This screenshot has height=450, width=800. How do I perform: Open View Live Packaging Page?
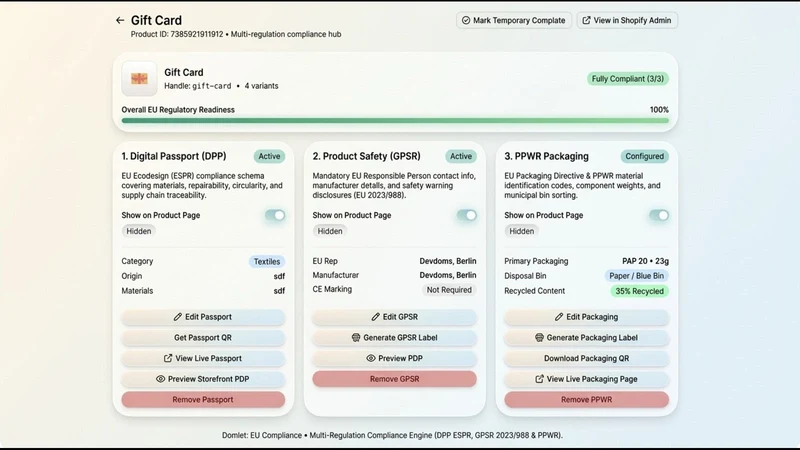586,379
